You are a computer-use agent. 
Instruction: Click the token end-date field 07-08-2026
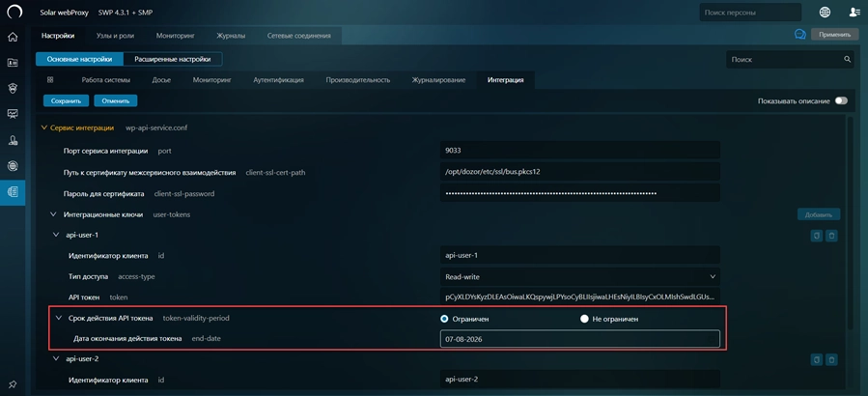point(579,339)
